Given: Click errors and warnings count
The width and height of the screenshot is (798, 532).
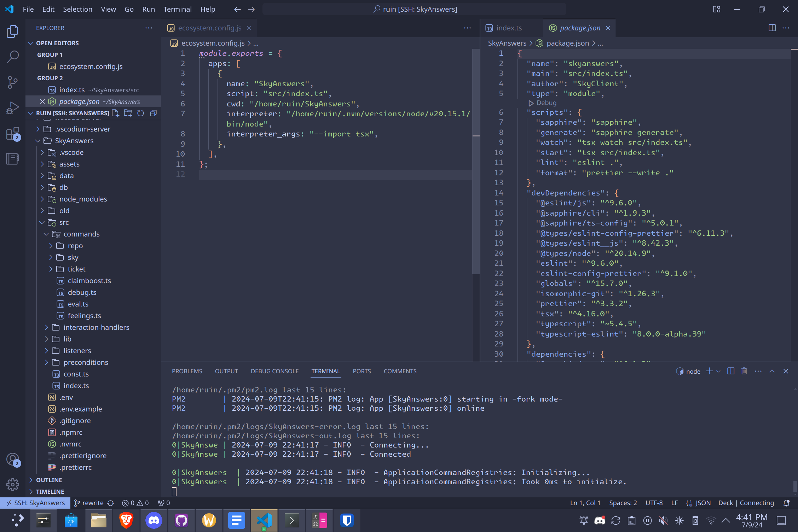Looking at the screenshot, I should coord(135,503).
